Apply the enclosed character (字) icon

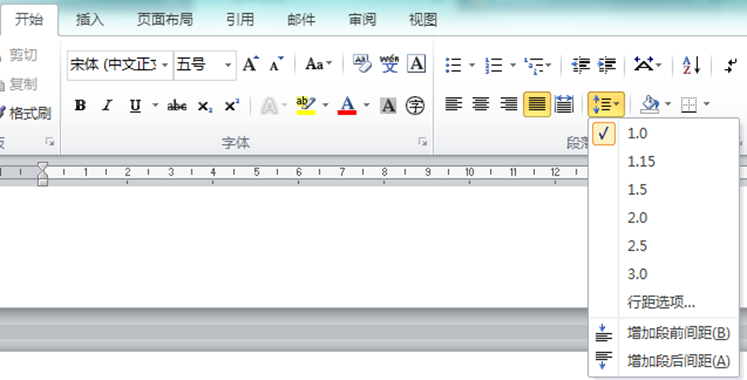point(415,105)
